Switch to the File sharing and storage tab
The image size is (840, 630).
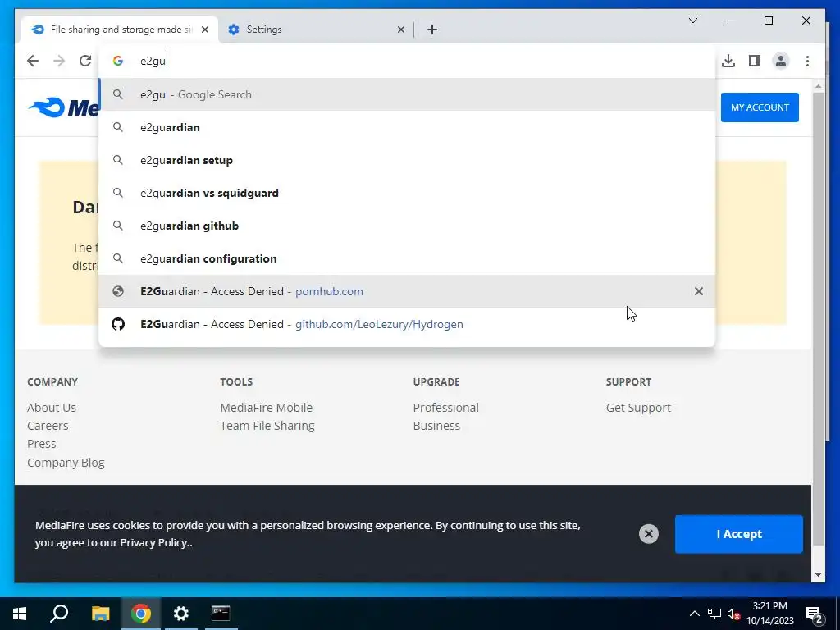pos(120,30)
